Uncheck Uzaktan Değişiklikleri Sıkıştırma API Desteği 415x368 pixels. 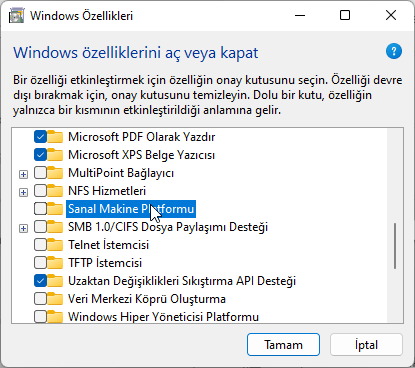pyautogui.click(x=40, y=281)
